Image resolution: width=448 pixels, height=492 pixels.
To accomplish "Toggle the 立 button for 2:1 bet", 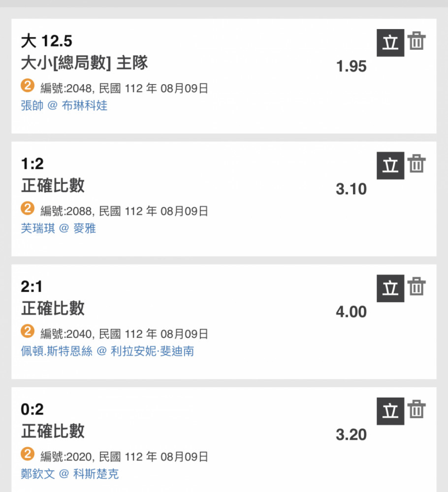I will 390,288.
